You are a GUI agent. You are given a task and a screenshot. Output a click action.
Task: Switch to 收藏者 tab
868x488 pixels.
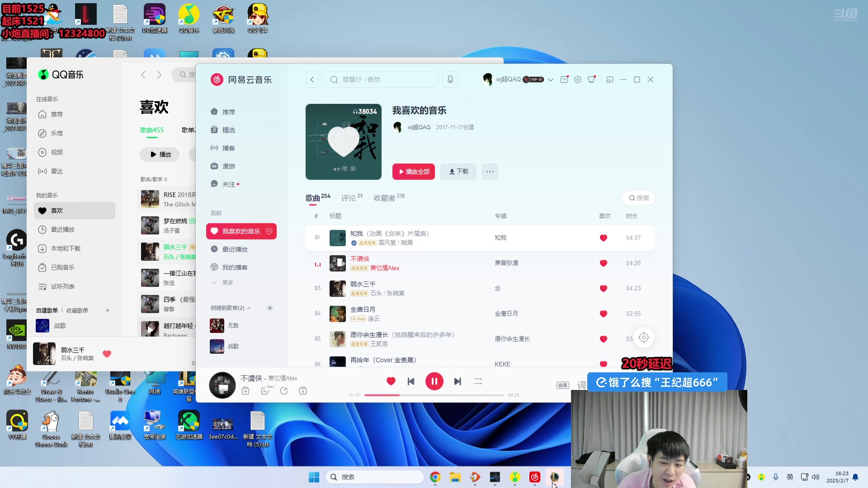click(x=389, y=198)
